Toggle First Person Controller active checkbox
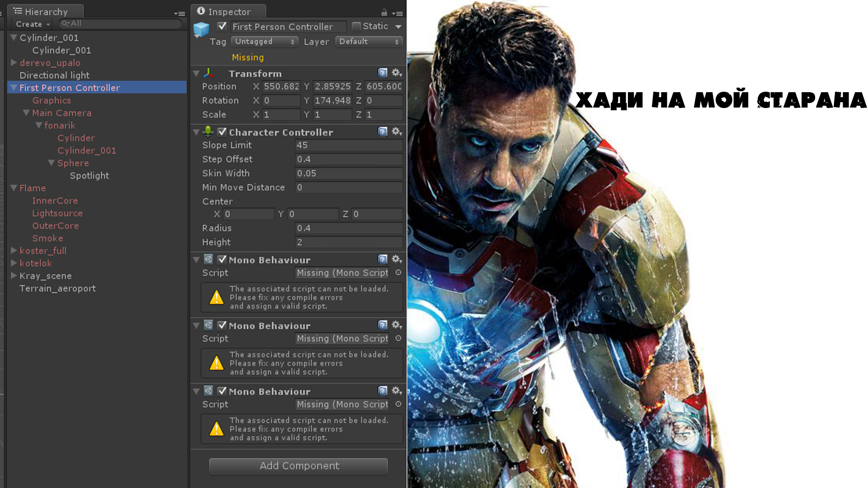This screenshot has width=868, height=488. coord(222,26)
